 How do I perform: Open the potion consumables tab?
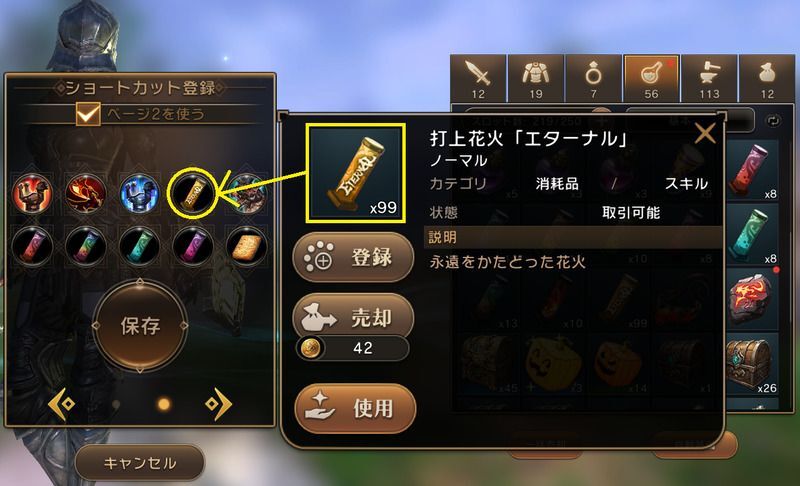click(x=651, y=79)
